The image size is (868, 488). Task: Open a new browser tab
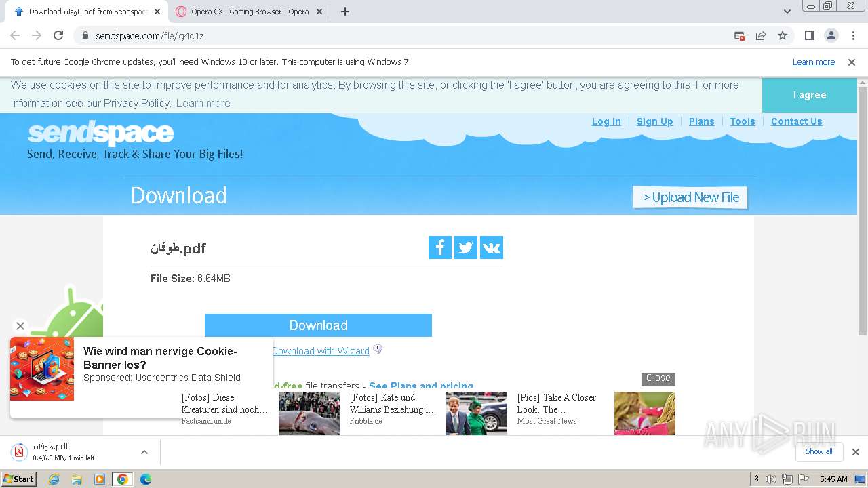point(345,12)
